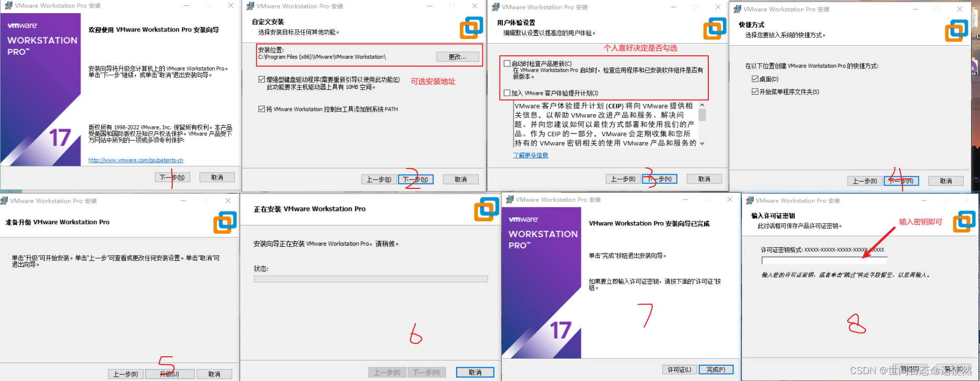
Task: Click 升级(U) to start the upgrade
Action: tap(170, 374)
